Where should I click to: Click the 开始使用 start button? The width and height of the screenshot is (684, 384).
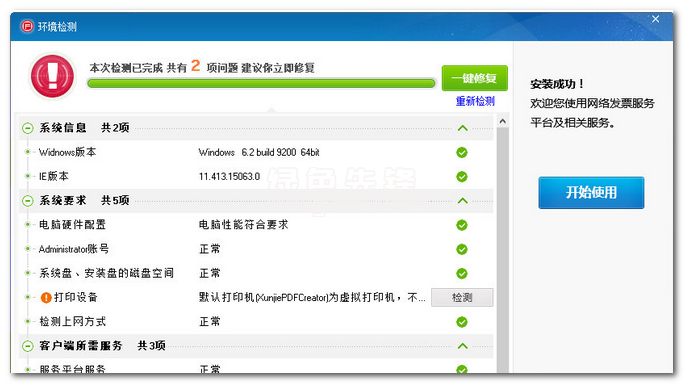pyautogui.click(x=591, y=192)
